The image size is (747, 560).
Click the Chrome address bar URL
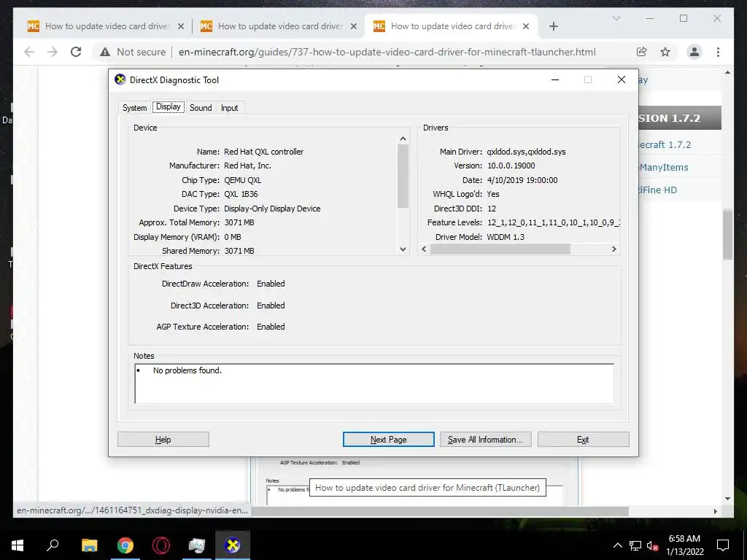pos(387,52)
